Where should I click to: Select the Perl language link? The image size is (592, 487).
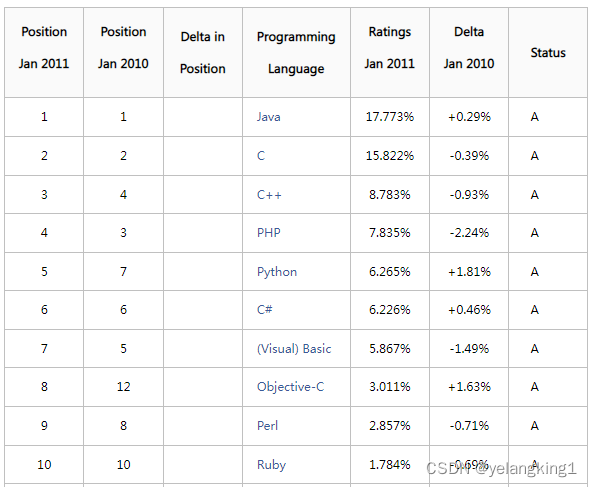tap(267, 426)
